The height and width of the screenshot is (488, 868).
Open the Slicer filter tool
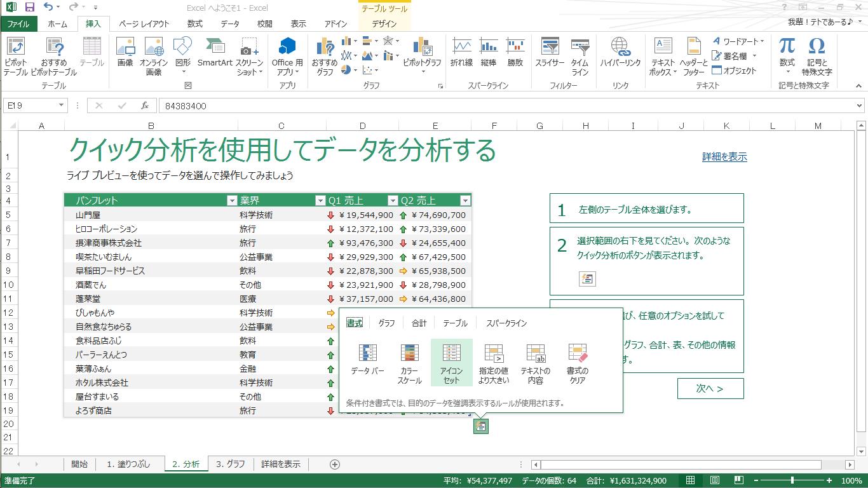tap(549, 52)
